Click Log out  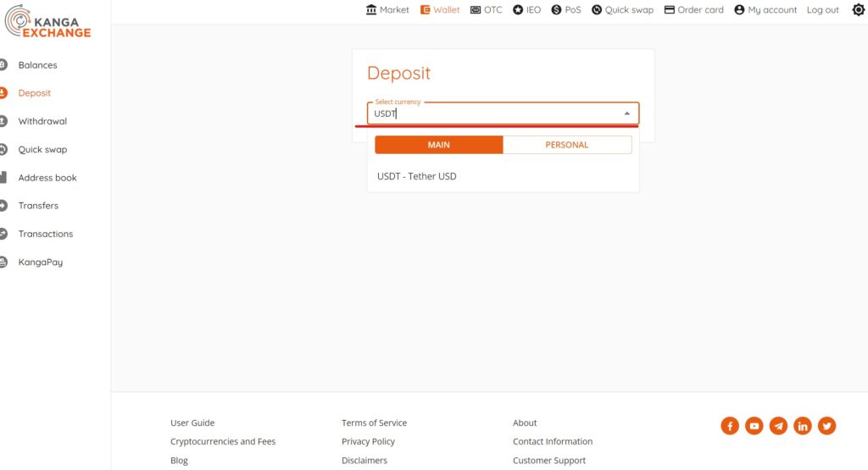tap(822, 10)
